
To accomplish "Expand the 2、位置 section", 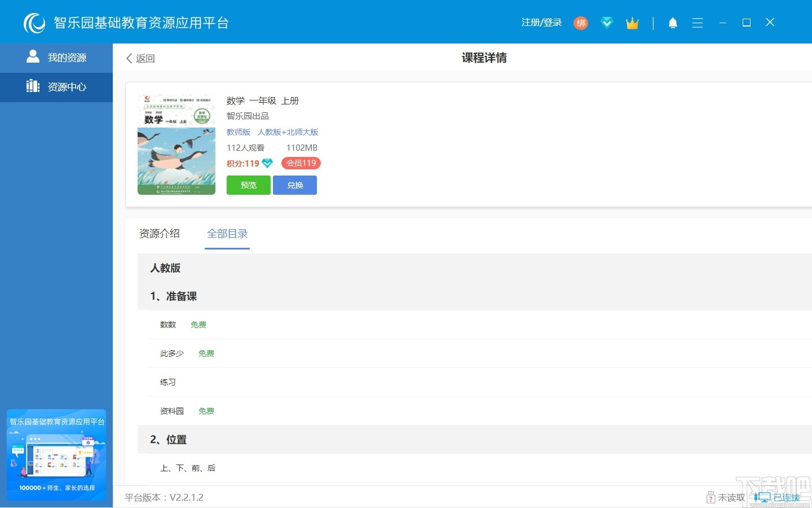I will tap(167, 439).
